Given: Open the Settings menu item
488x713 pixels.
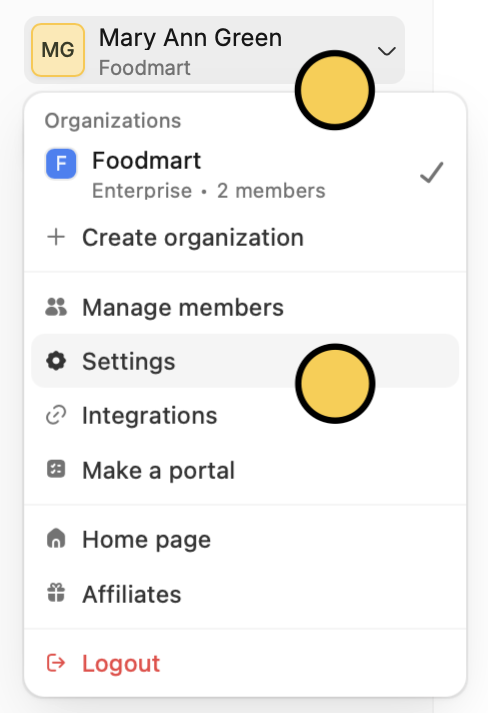Looking at the screenshot, I should pyautogui.click(x=245, y=361).
